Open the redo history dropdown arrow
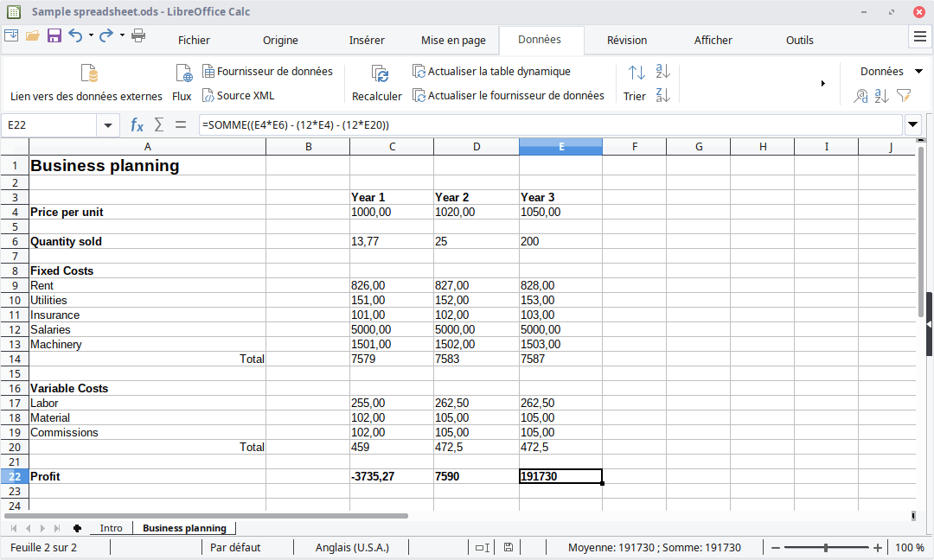Screen dimensions: 934x560 (x=122, y=35)
